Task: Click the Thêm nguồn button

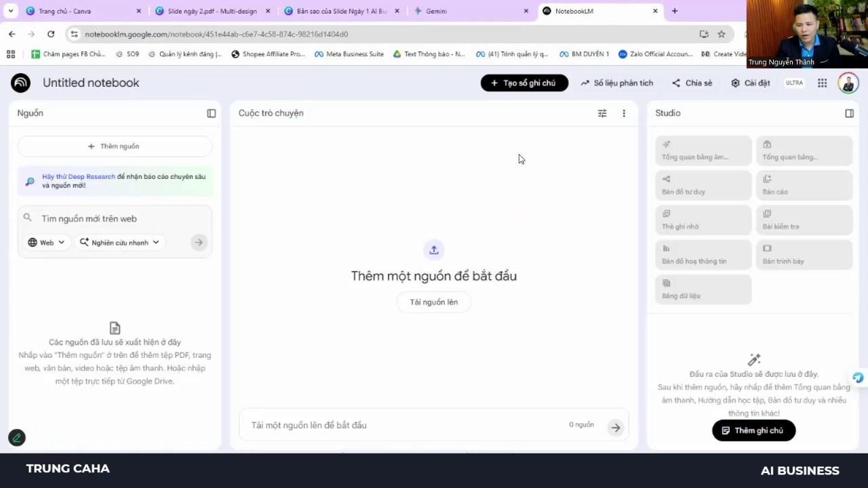Action: click(115, 146)
